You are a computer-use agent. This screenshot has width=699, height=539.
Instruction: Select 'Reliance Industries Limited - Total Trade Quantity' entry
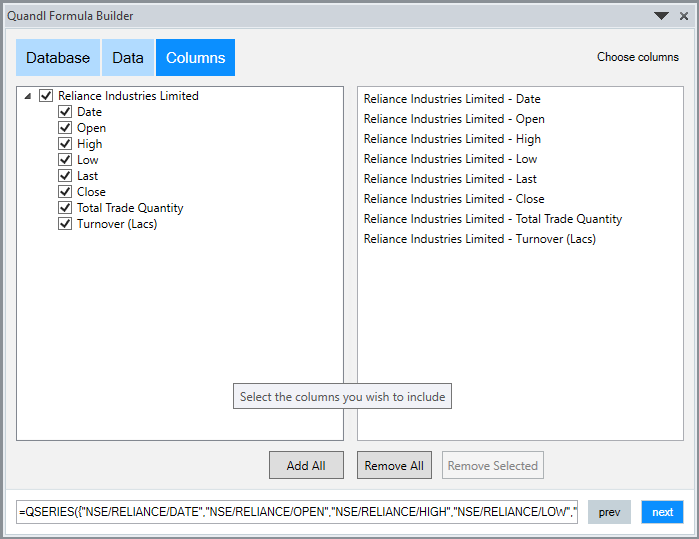(x=493, y=219)
